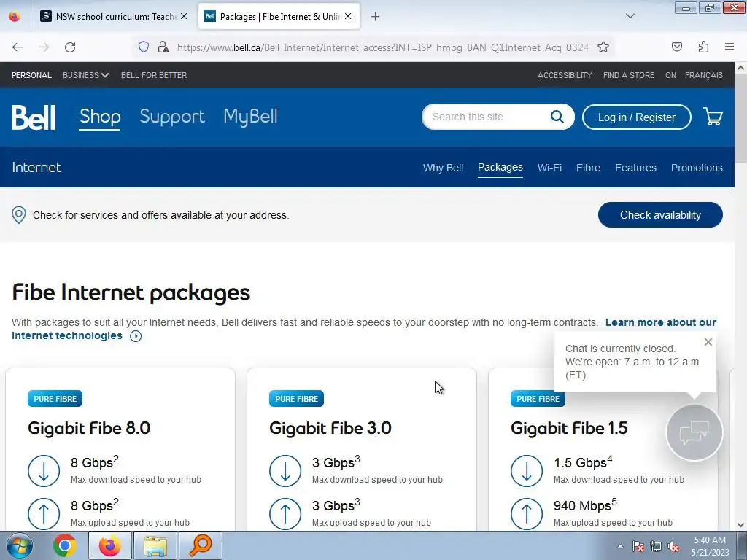The image size is (747, 560).
Task: Show site security padlock info
Action: click(163, 47)
